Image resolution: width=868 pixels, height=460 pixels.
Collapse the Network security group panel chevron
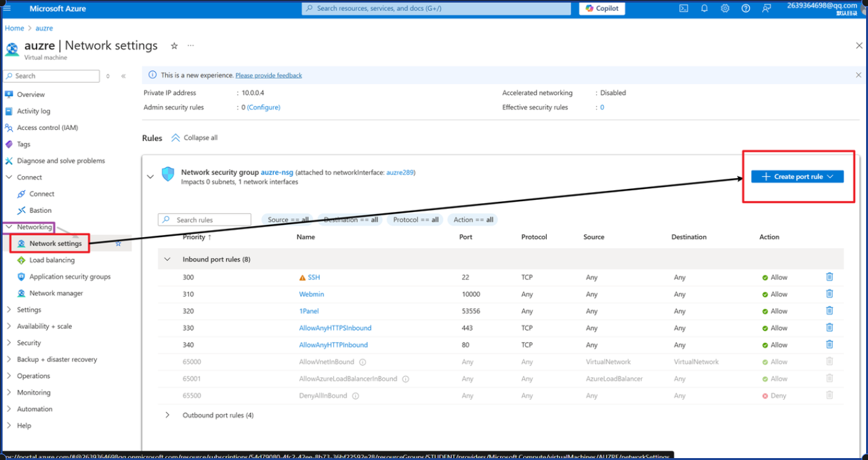151,176
